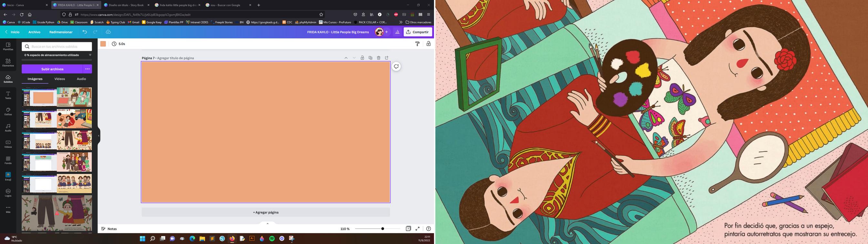Open the Archivo menu
Screen dimensions: 868x244
[34, 32]
